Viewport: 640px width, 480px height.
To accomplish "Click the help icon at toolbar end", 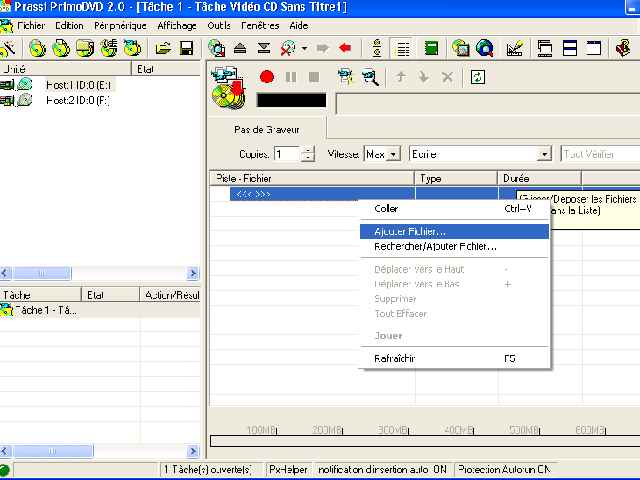I will 623,49.
